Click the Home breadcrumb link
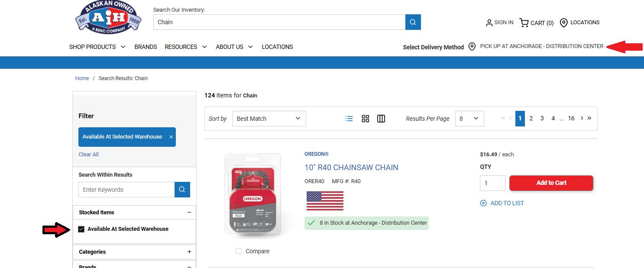This screenshot has height=268, width=644. (x=82, y=78)
